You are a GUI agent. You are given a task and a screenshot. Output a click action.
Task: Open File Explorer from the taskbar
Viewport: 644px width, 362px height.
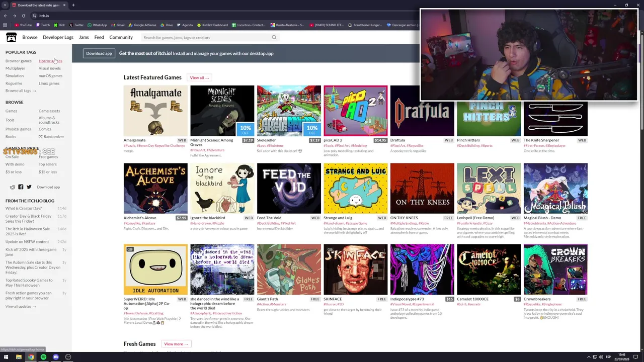pos(19,357)
